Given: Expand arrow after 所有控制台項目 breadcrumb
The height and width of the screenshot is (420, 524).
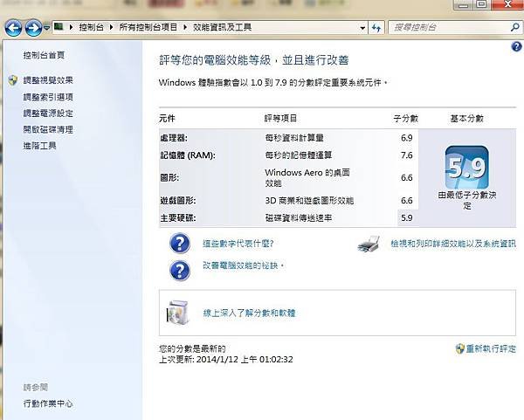Looking at the screenshot, I should click(185, 27).
